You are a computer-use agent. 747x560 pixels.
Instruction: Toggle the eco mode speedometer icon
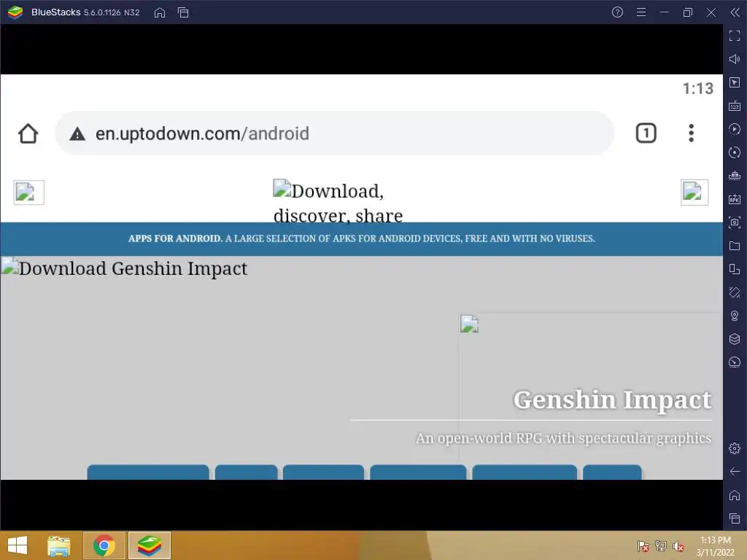point(734,362)
